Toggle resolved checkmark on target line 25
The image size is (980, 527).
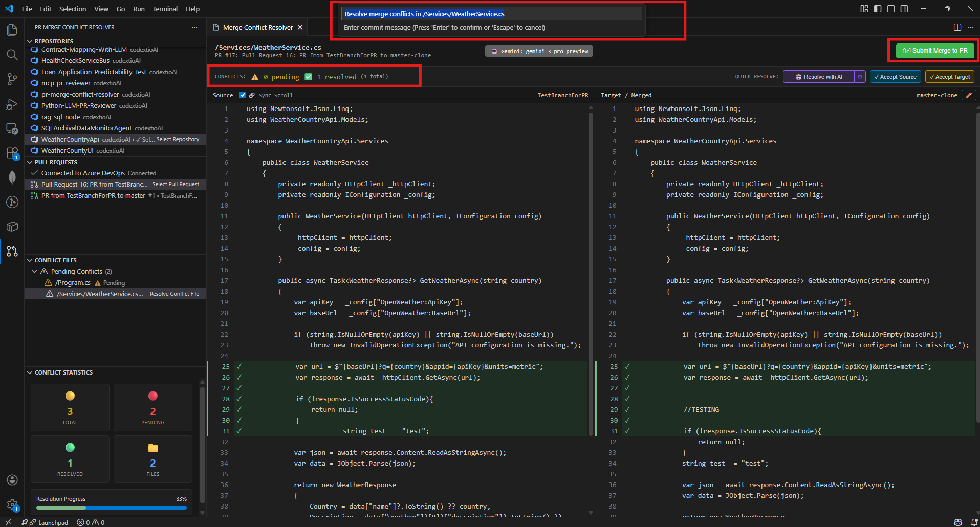627,366
